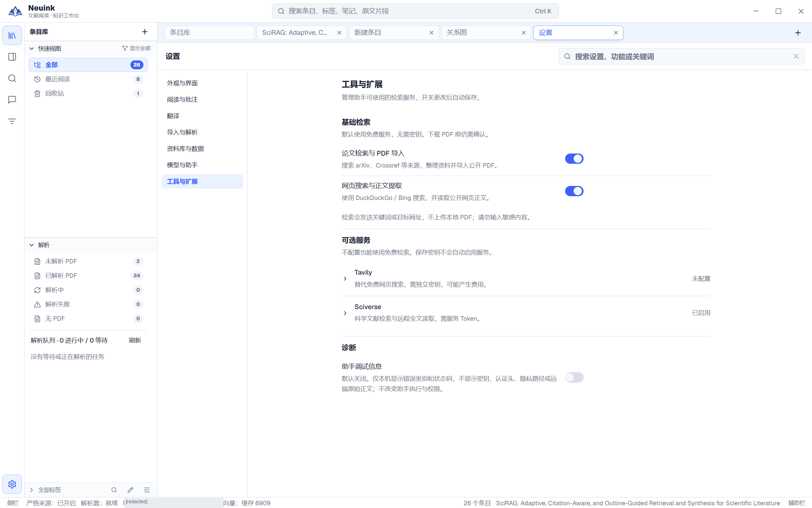Toggle 辅助栏 in status bar
The image size is (812, 508).
point(797,503)
